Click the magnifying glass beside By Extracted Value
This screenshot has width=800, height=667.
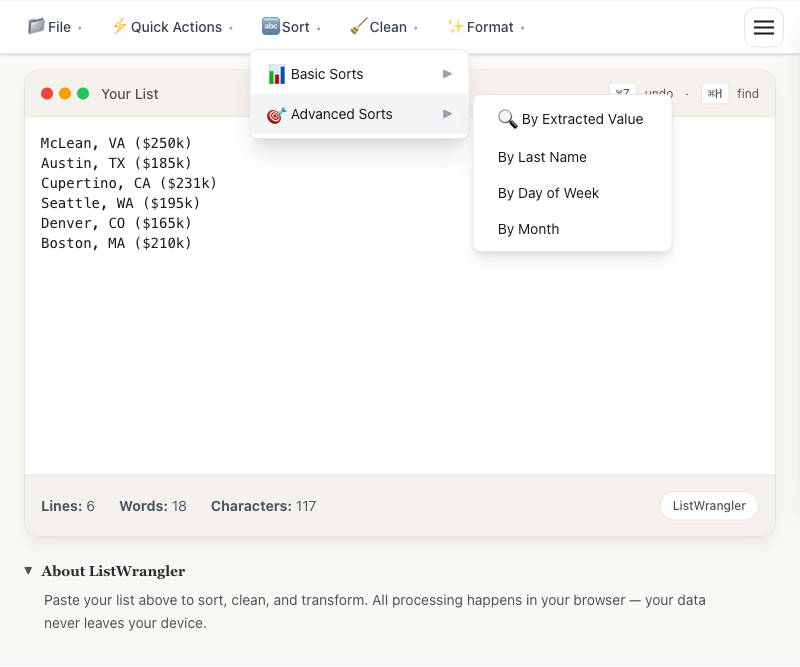pyautogui.click(x=506, y=119)
